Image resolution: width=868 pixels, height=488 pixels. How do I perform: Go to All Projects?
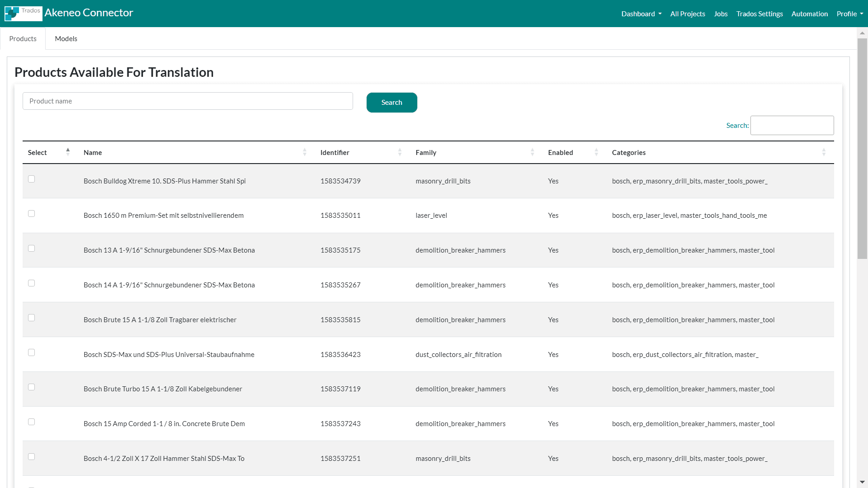[688, 14]
